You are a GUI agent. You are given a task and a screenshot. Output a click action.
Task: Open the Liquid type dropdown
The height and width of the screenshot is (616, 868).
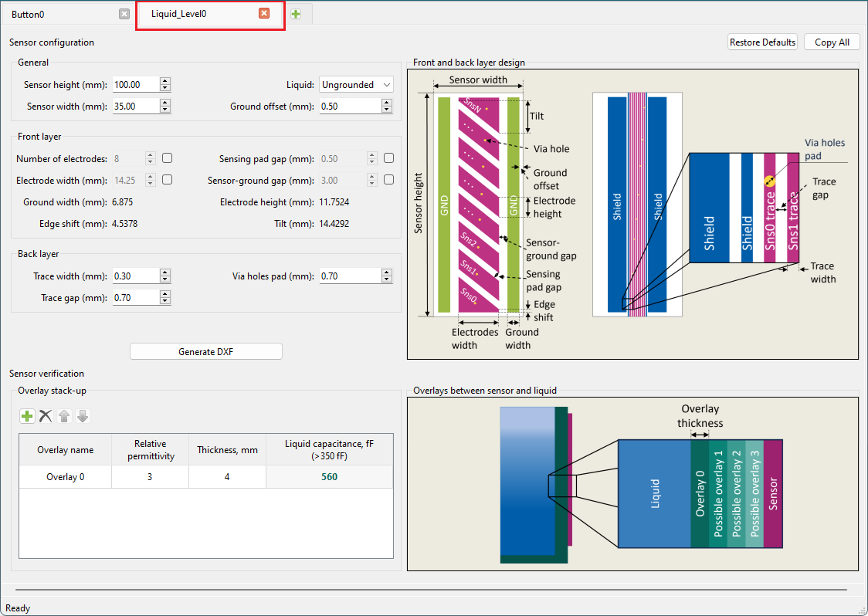point(356,85)
